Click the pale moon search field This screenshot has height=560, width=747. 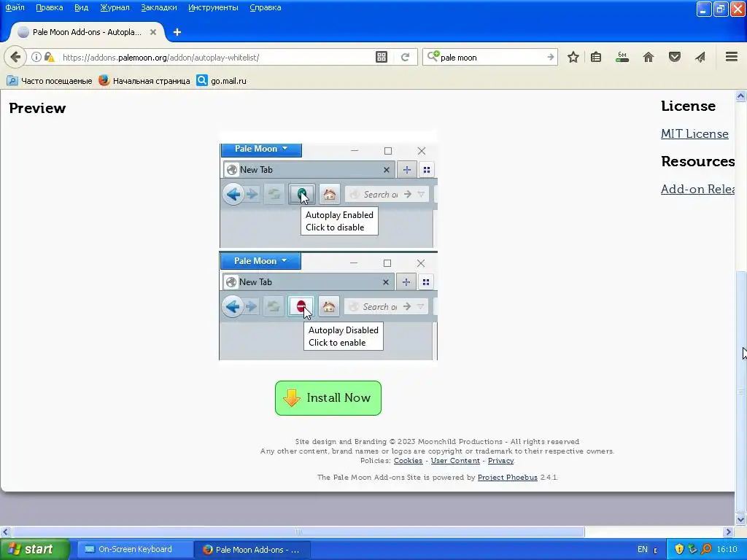pos(492,57)
